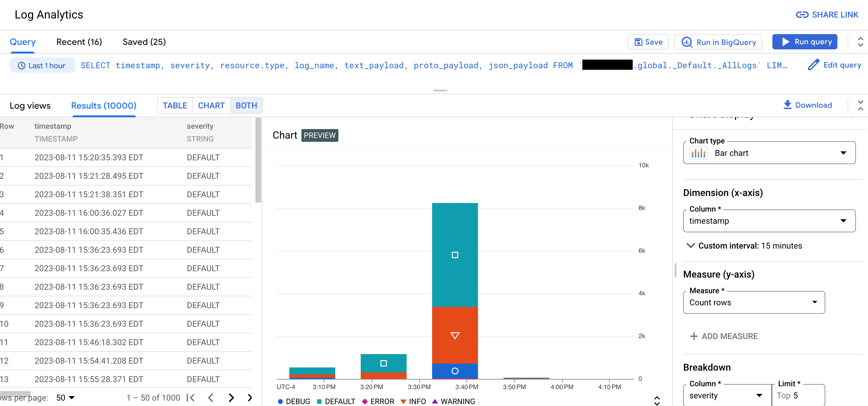
Task: Click the Save icon
Action: coord(638,41)
